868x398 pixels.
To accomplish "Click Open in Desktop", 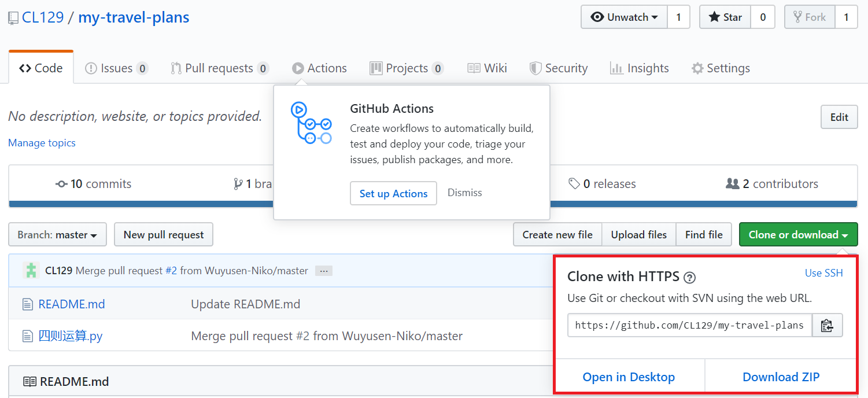I will (x=629, y=377).
